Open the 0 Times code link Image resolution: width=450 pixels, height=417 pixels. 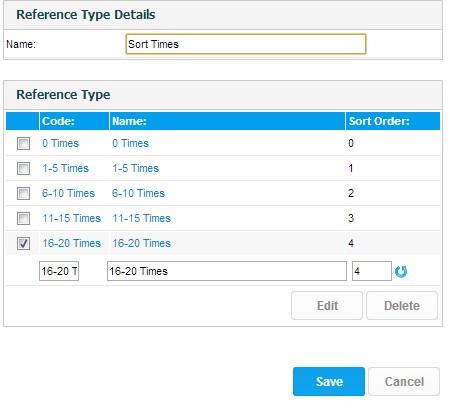click(x=60, y=143)
